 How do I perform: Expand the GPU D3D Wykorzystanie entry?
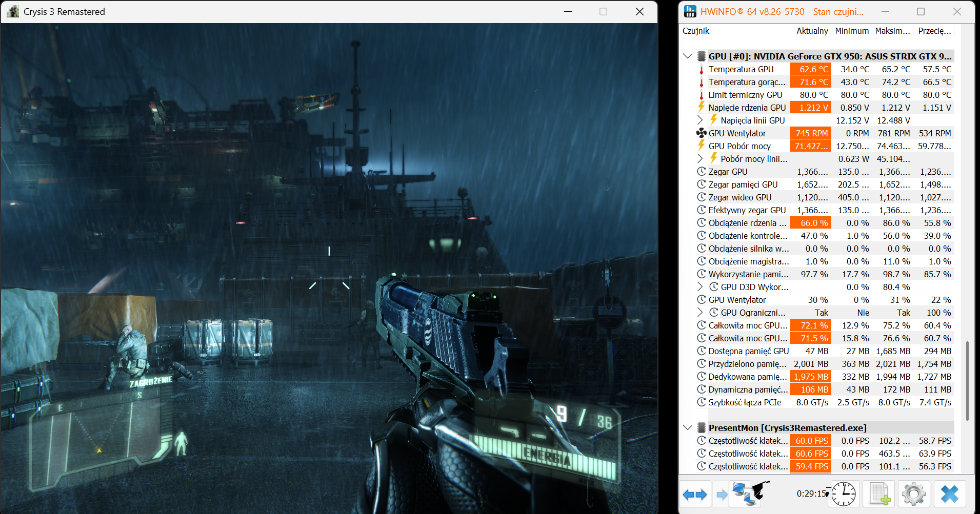coord(700,287)
